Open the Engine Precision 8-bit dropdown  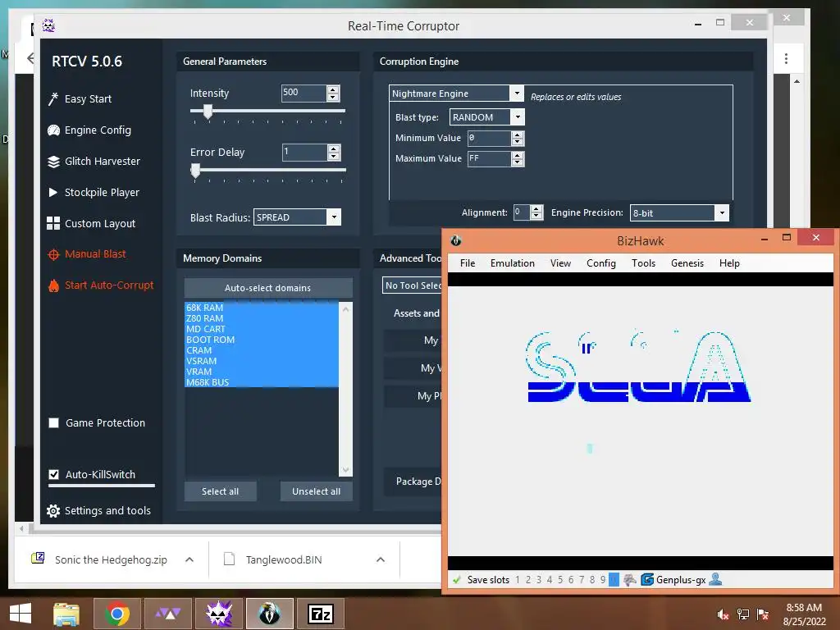click(x=722, y=212)
